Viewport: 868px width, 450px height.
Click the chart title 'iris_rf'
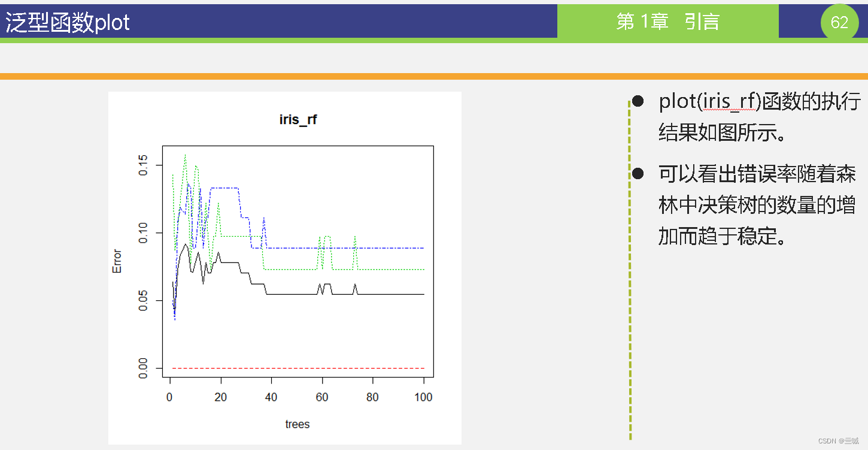click(298, 120)
